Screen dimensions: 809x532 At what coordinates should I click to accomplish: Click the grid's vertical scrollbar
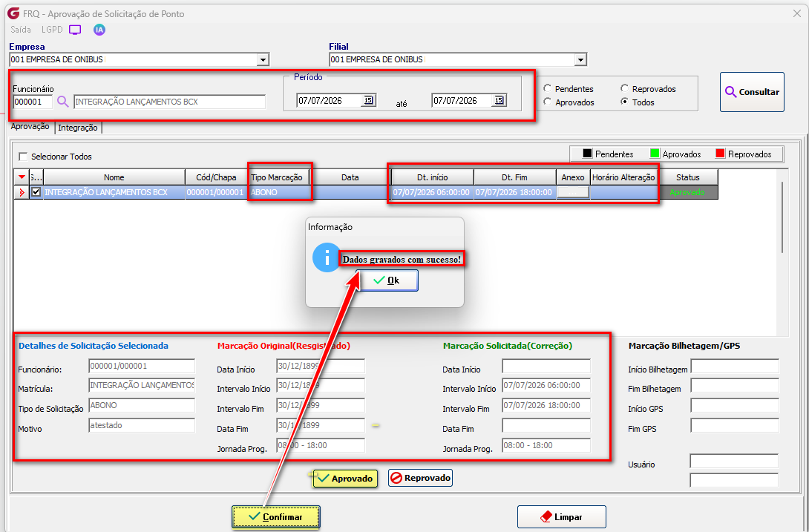782,217
